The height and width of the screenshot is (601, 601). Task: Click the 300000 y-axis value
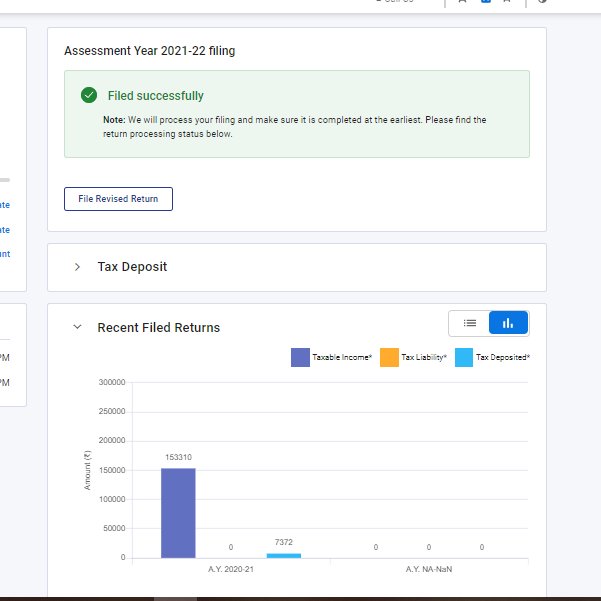pos(112,382)
